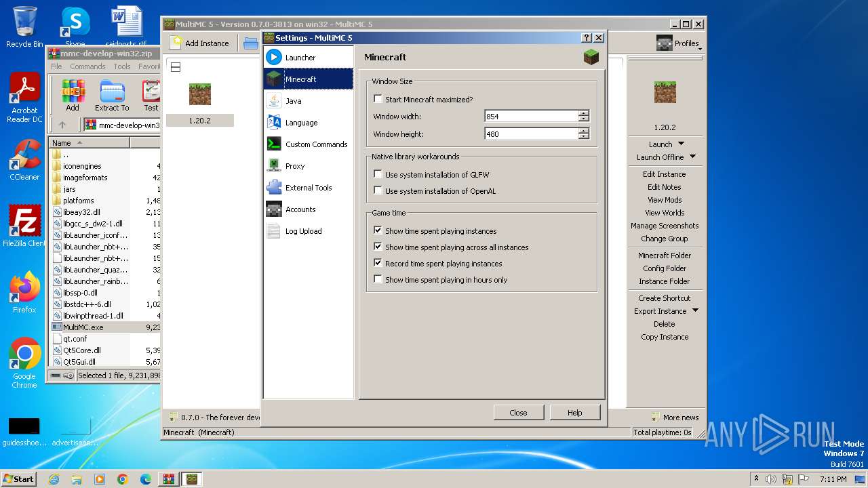Click Internet Explorer taskbar icon
The height and width of the screenshot is (488, 868).
coord(54,479)
